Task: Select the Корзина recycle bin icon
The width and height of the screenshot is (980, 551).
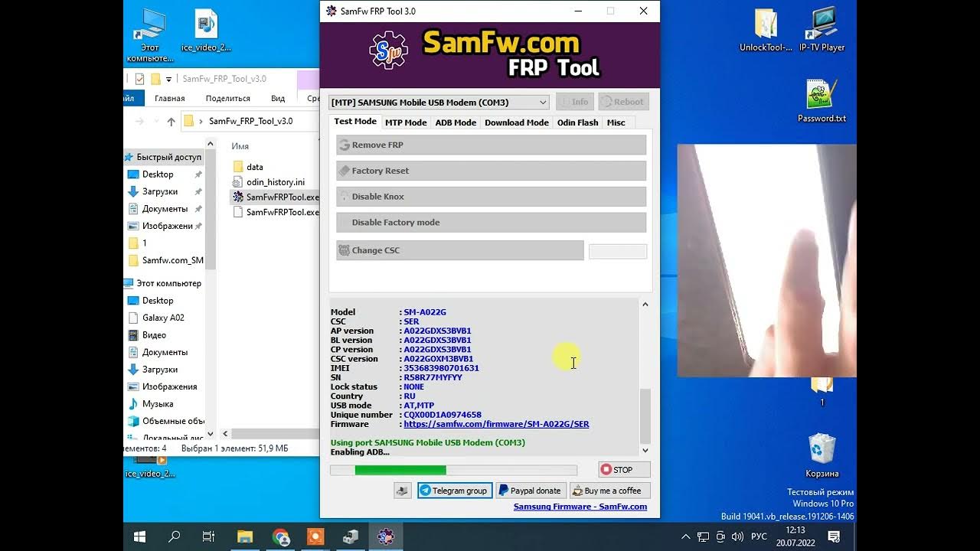Action: point(822,455)
